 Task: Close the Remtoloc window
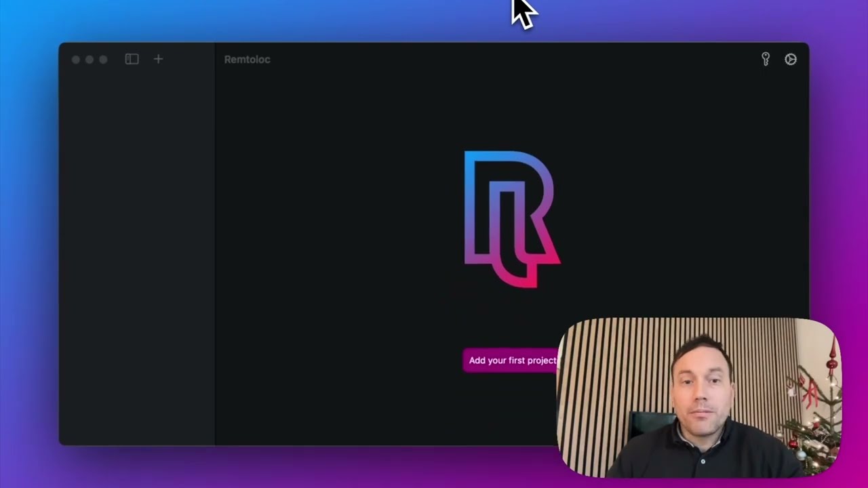click(x=76, y=60)
